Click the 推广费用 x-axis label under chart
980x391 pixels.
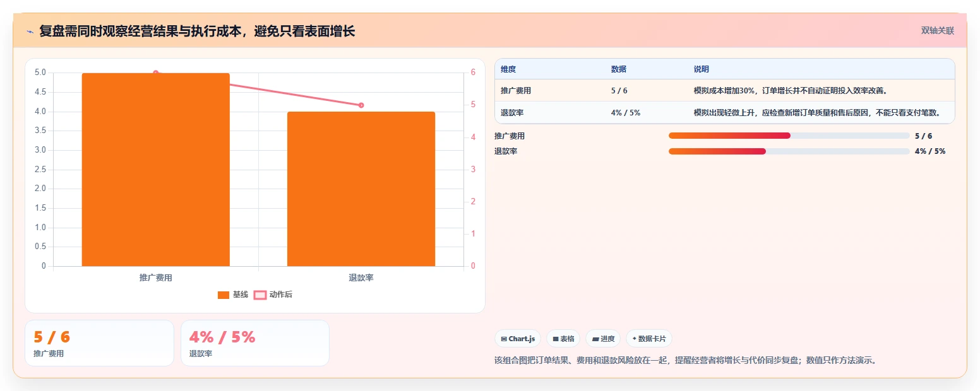point(156,277)
